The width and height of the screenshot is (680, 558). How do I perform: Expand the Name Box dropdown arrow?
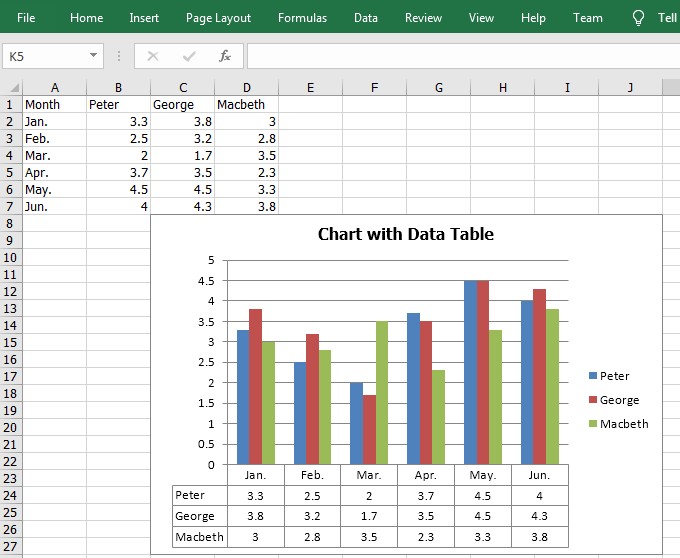tap(93, 55)
